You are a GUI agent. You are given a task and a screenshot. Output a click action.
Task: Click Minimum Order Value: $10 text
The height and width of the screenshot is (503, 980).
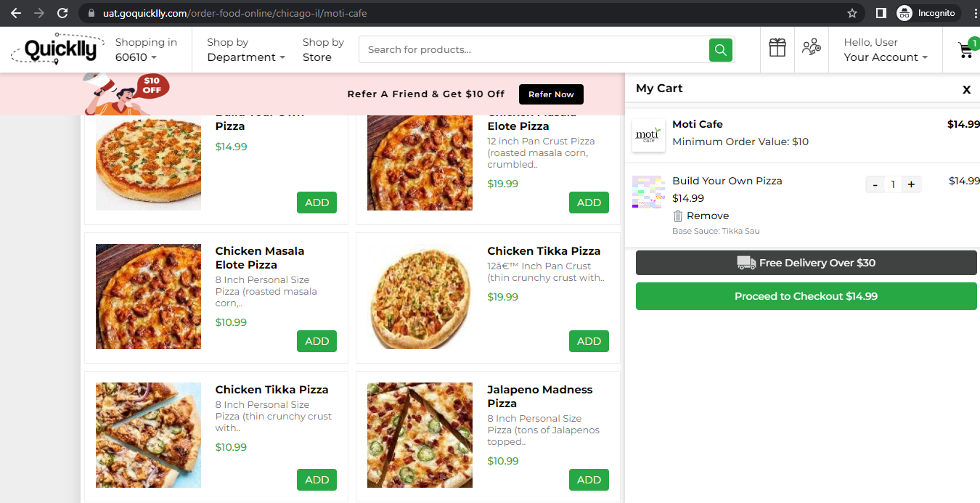click(740, 142)
